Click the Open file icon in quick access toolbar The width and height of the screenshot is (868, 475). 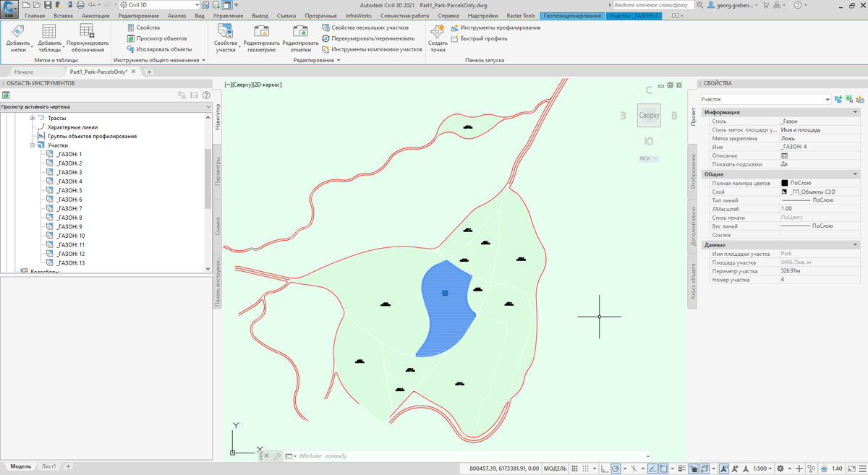click(37, 5)
